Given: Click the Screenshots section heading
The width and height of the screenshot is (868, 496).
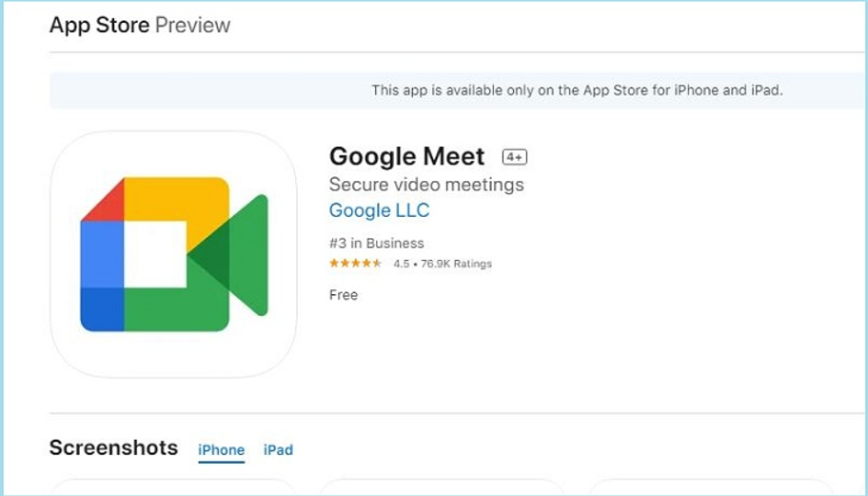Looking at the screenshot, I should tap(113, 447).
